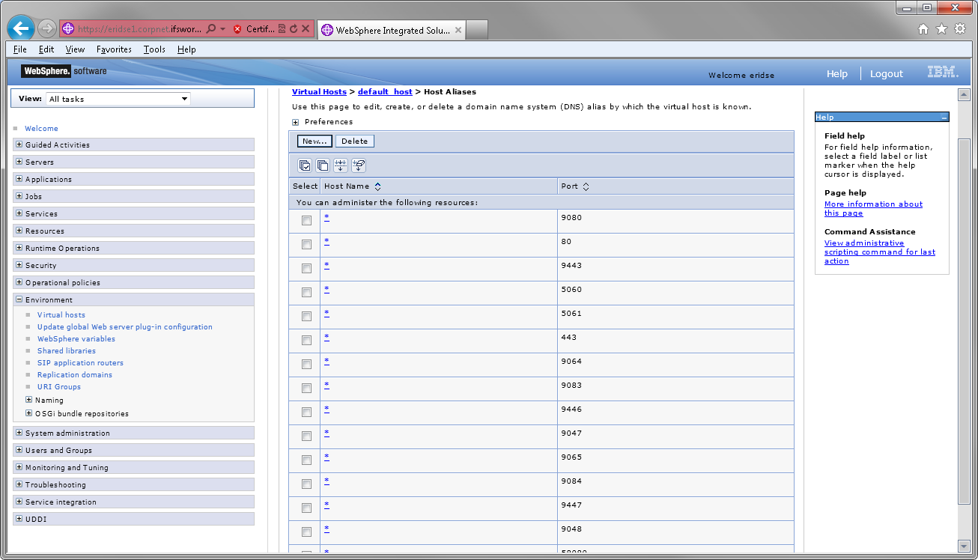Check the box for port 9064
The height and width of the screenshot is (560, 978).
(306, 364)
